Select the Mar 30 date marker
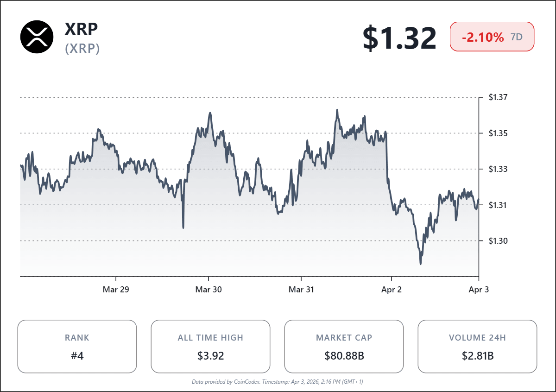Image resolution: width=556 pixels, height=392 pixels. 208,290
